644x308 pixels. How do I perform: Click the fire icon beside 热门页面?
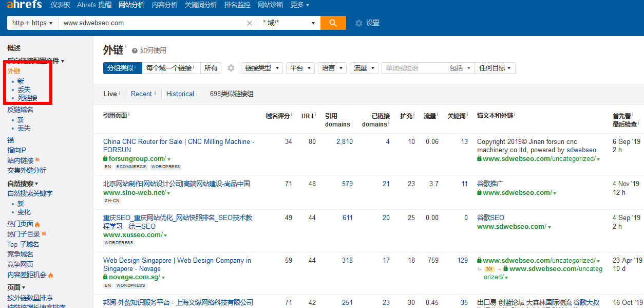[37, 224]
